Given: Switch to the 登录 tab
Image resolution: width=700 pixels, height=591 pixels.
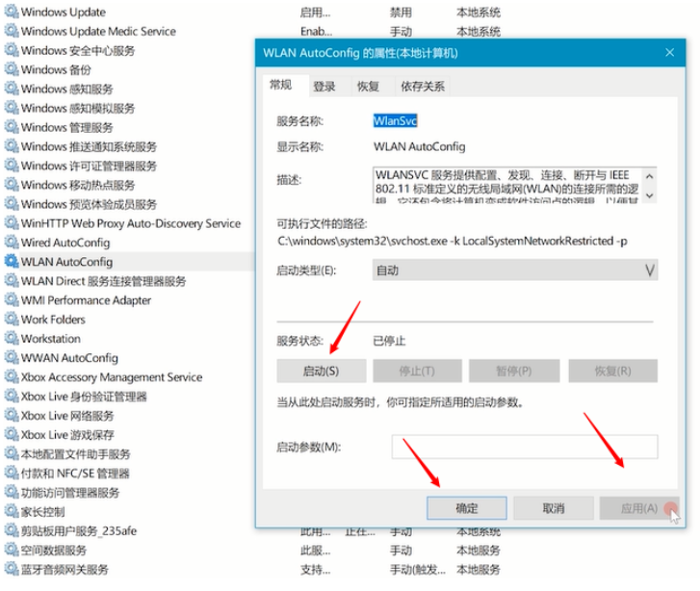Looking at the screenshot, I should click(x=324, y=87).
